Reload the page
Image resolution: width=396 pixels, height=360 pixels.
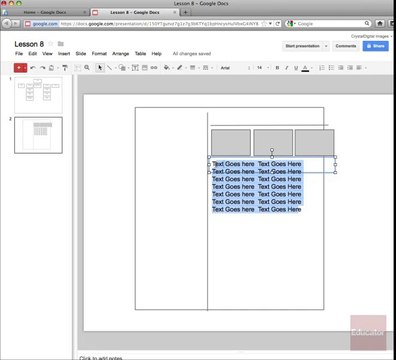(277, 24)
